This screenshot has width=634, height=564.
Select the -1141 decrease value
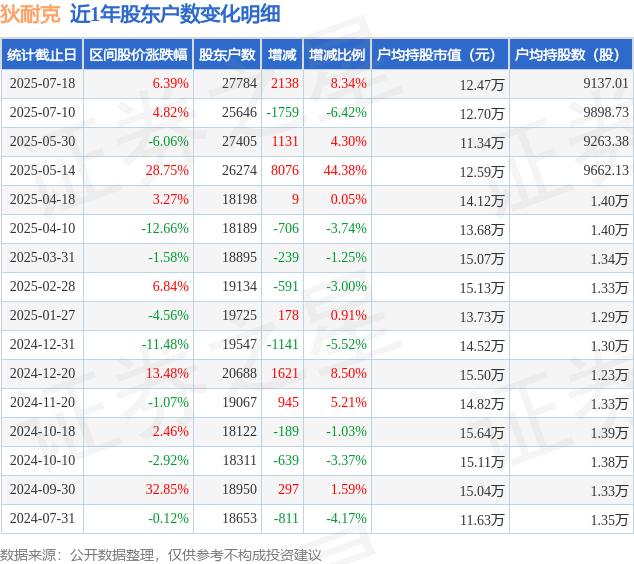click(283, 344)
